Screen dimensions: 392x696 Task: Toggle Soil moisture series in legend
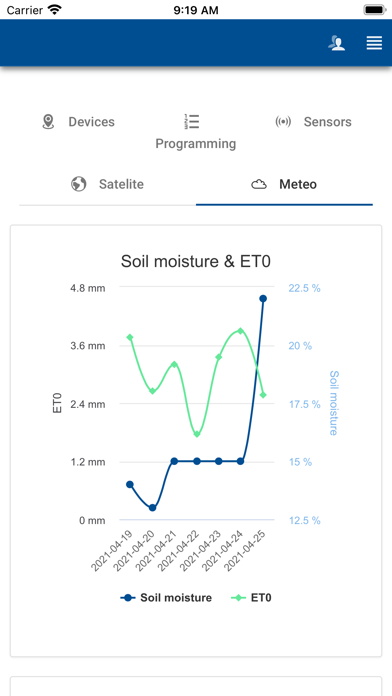click(166, 598)
